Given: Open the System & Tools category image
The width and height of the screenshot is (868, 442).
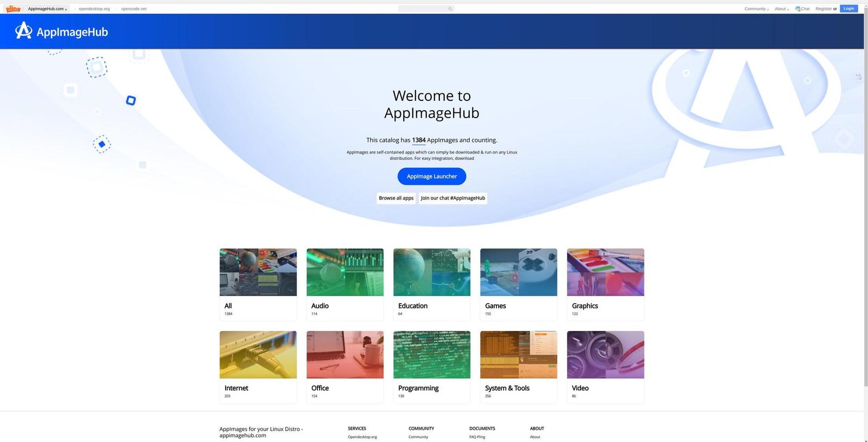Looking at the screenshot, I should (519, 355).
